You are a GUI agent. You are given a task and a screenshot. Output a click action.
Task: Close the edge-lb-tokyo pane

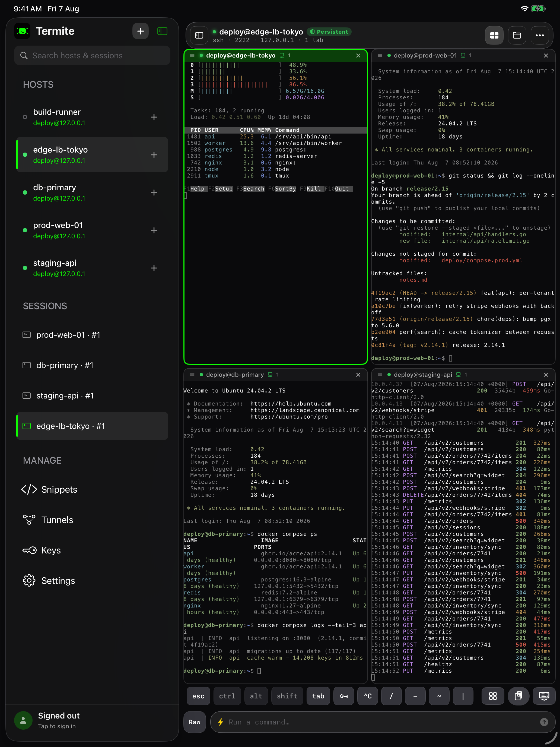pyautogui.click(x=358, y=55)
